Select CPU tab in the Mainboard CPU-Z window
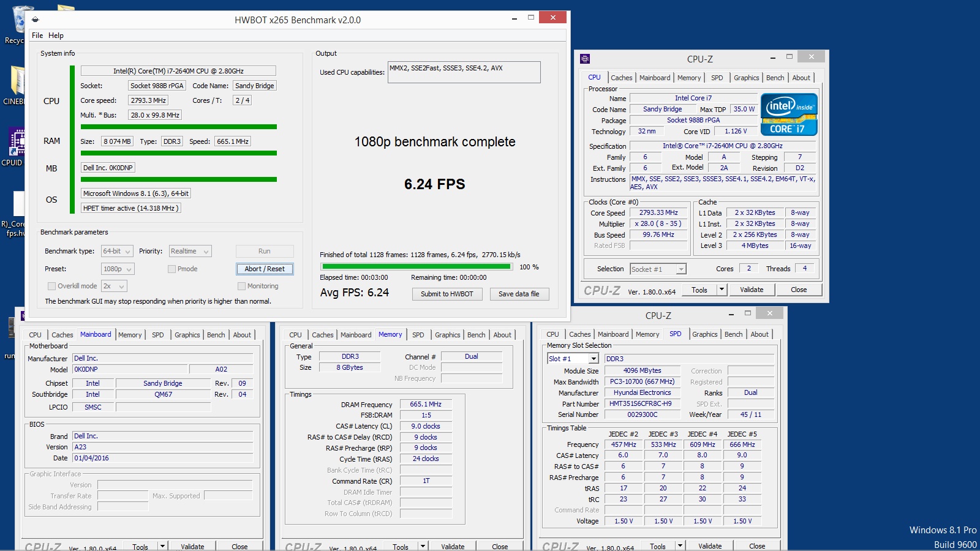This screenshot has height=551, width=980. (35, 335)
